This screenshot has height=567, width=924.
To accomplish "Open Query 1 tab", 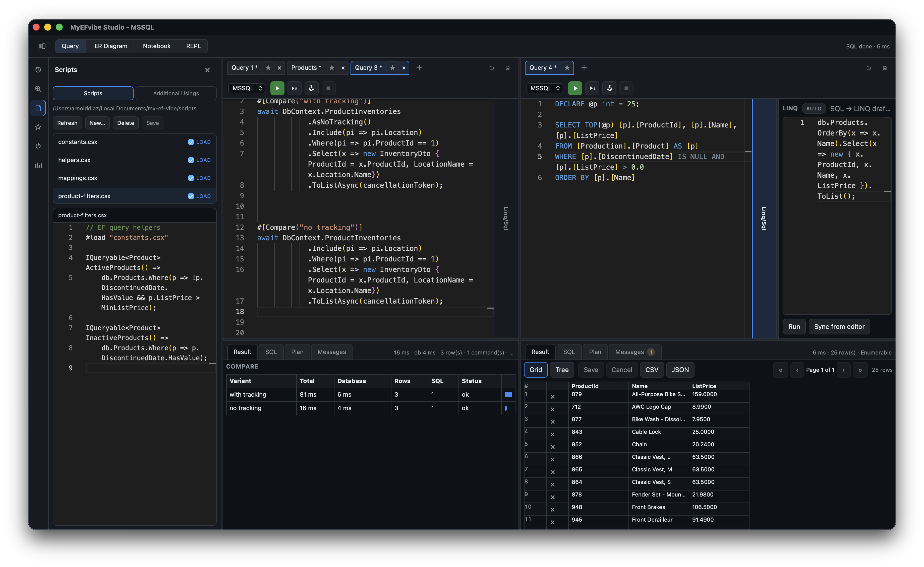I will pos(244,68).
